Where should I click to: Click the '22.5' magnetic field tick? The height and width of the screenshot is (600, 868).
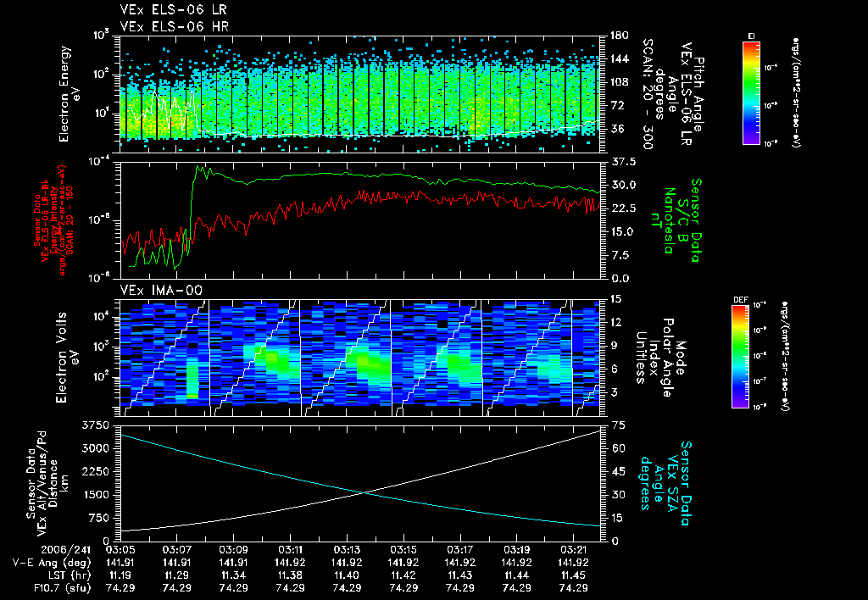[623, 208]
